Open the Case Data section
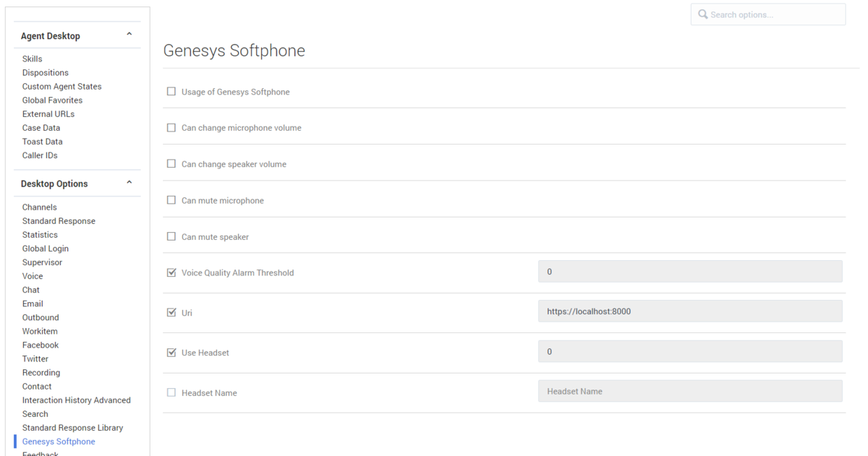Screen dimensions: 868x456 [x=41, y=128]
